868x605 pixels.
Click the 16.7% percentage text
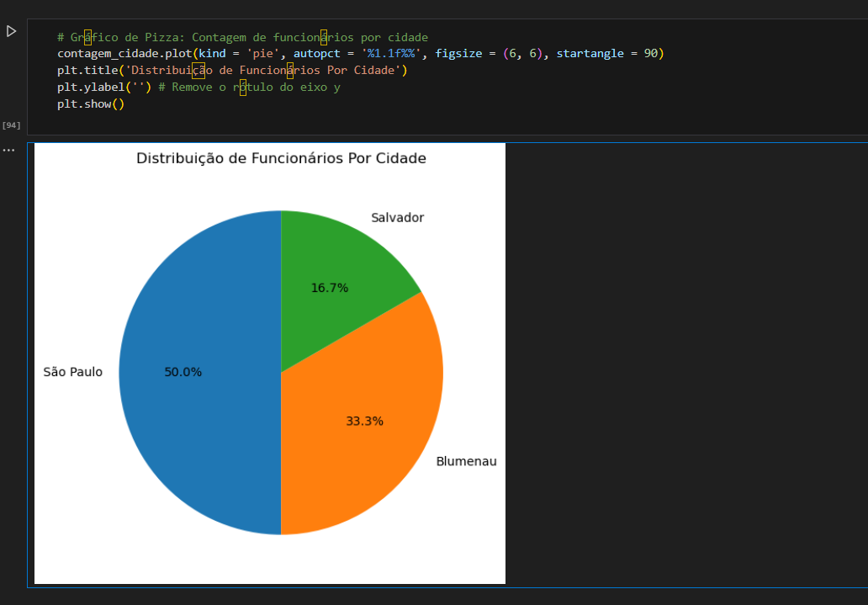pyautogui.click(x=329, y=288)
